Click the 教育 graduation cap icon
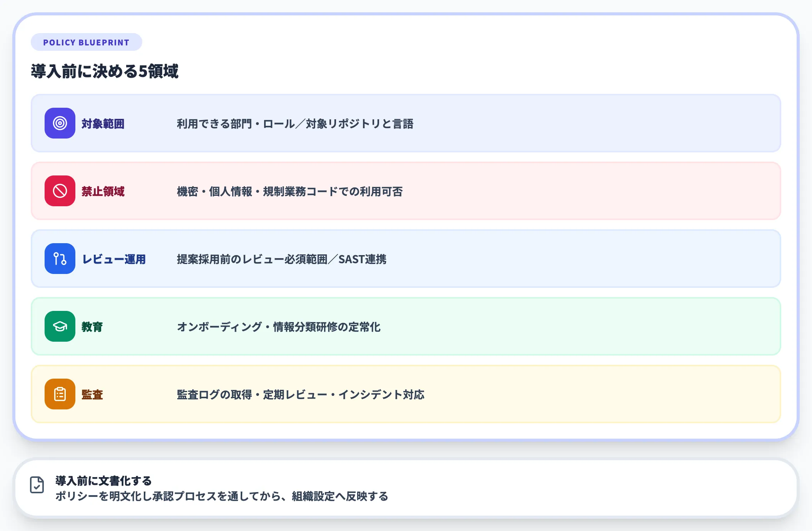This screenshot has width=812, height=531. click(x=60, y=327)
